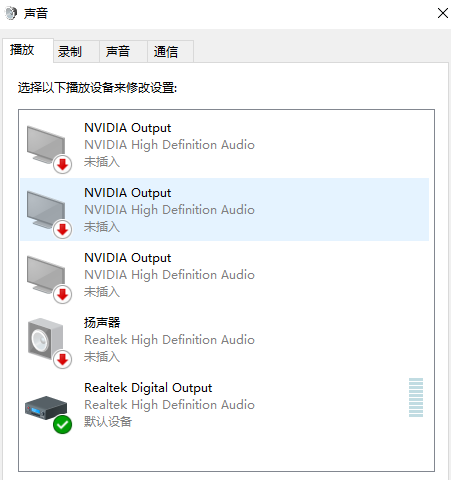This screenshot has height=480, width=451.
Task: Select the topmost NVIDIA Output entry name
Action: pos(127,128)
